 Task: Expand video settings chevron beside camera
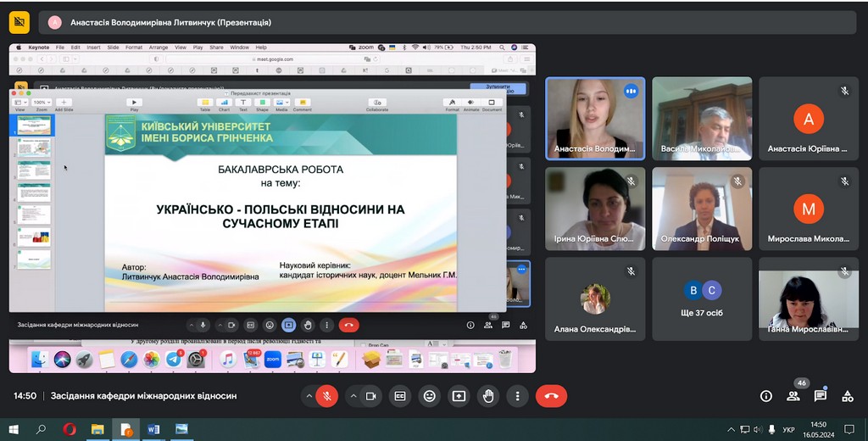pyautogui.click(x=352, y=396)
